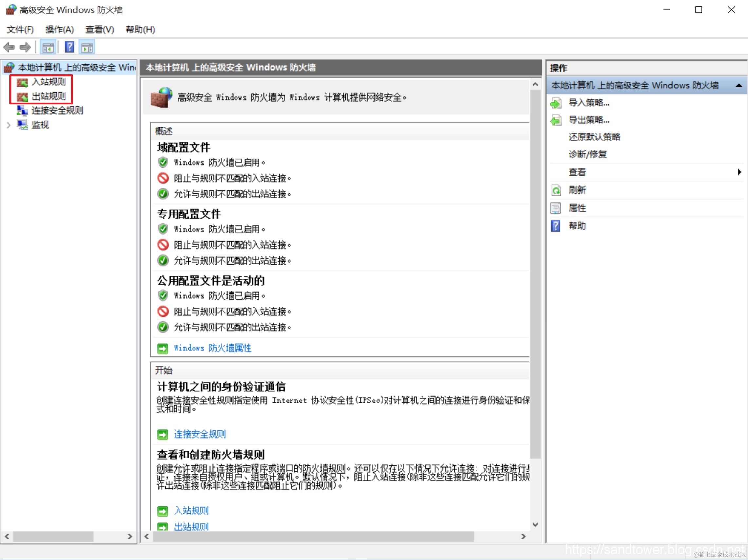This screenshot has width=748, height=560.
Task: Expand the 查看 submenu arrow
Action: tap(739, 172)
